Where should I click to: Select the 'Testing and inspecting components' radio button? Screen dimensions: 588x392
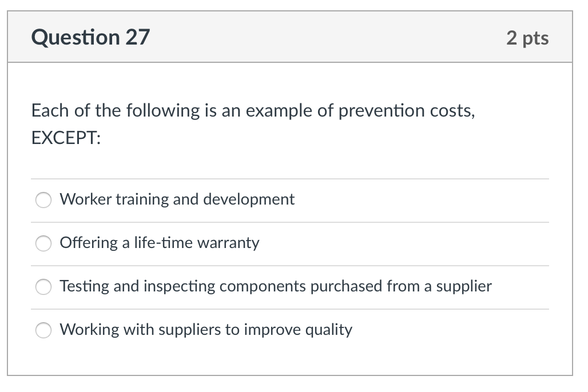tap(43, 287)
